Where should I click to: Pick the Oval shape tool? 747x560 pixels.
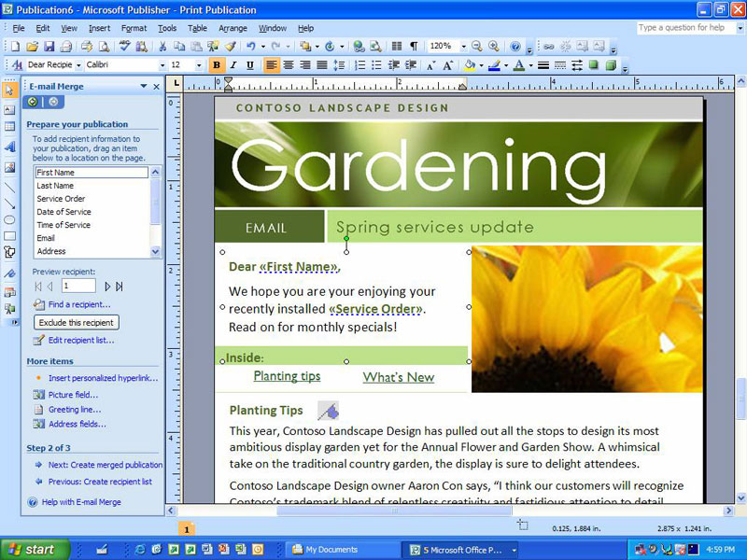(9, 219)
